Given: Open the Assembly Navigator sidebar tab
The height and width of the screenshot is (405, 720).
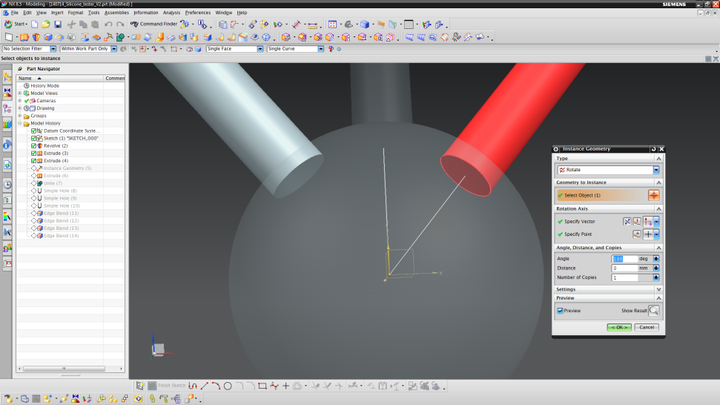Looking at the screenshot, I should [x=7, y=78].
